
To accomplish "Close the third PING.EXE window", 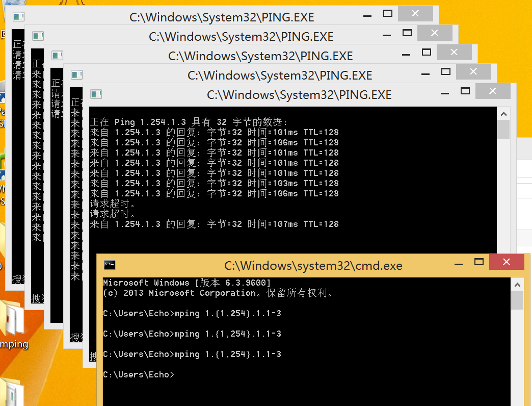I will tap(454, 52).
